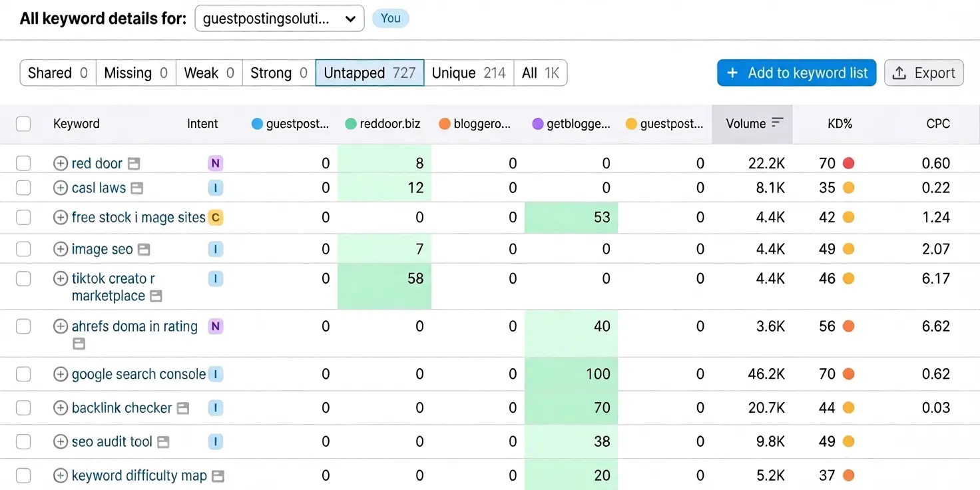Open SERP snapshot icon for image seo
Viewport: 980px width, 490px height.
tap(144, 250)
